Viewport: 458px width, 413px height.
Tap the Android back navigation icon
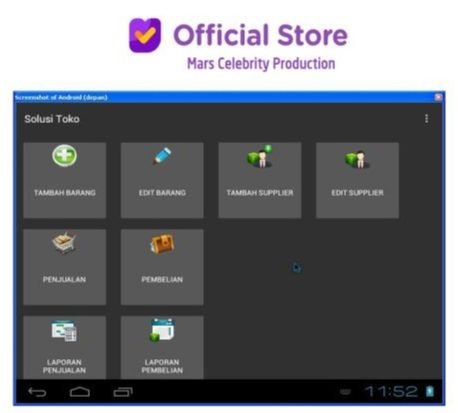(x=37, y=392)
